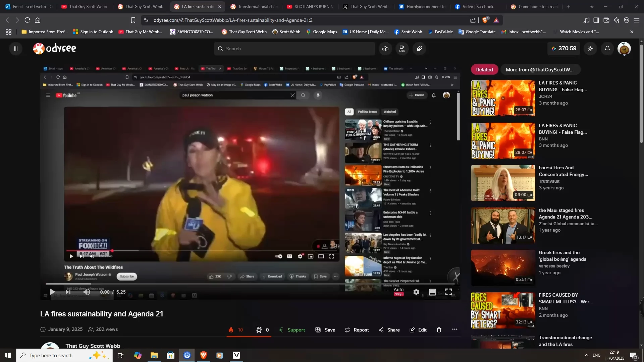Screen dimensions: 644x362
Task: Open the 370.59 credits wallet
Action: tap(564, 49)
